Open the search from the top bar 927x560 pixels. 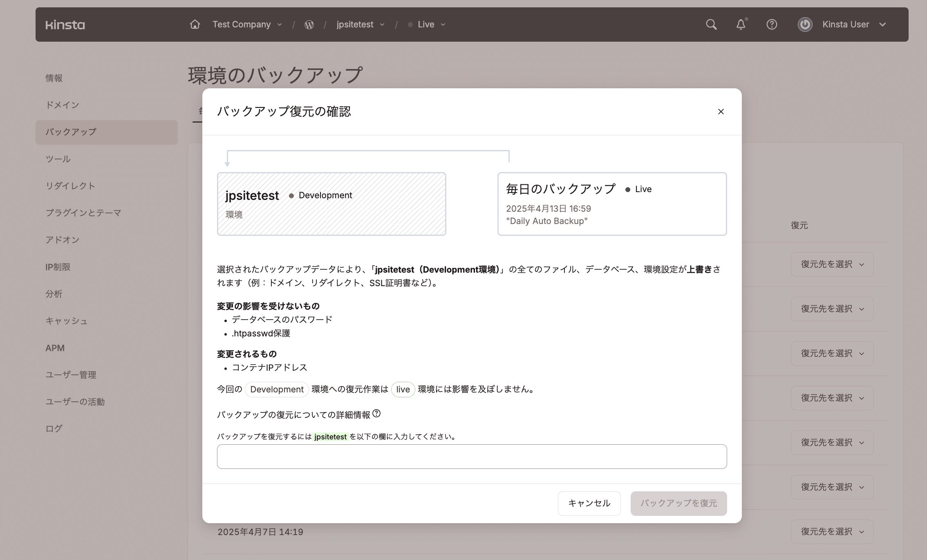click(x=711, y=25)
